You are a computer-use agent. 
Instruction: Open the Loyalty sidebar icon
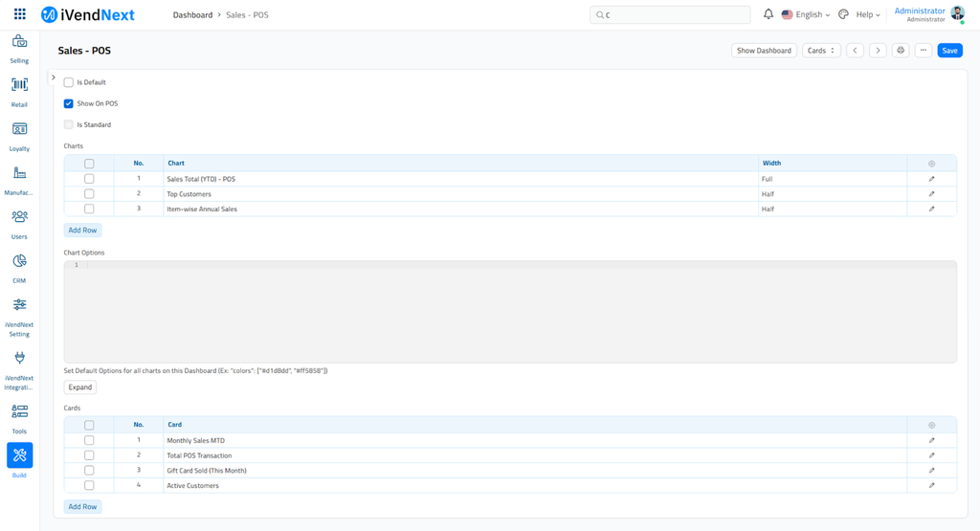point(19,129)
